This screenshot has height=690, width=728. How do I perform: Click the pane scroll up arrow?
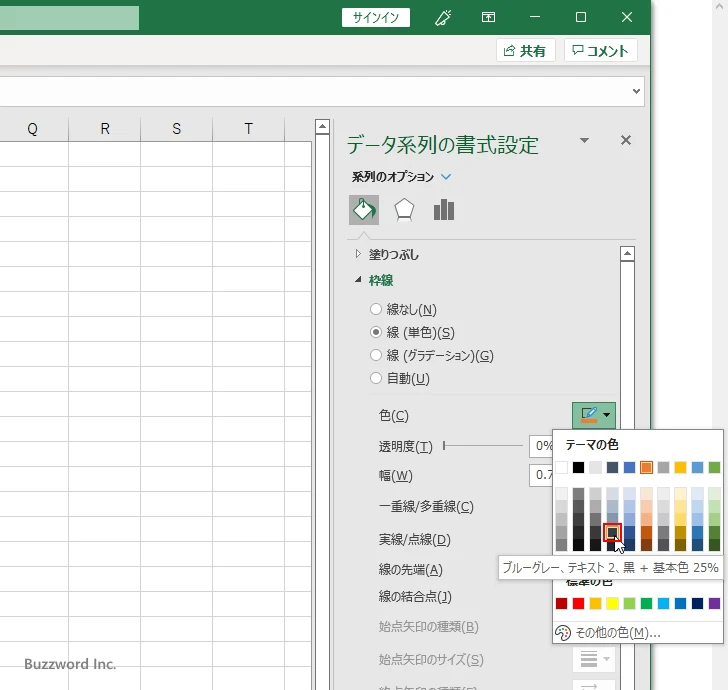tap(627, 254)
